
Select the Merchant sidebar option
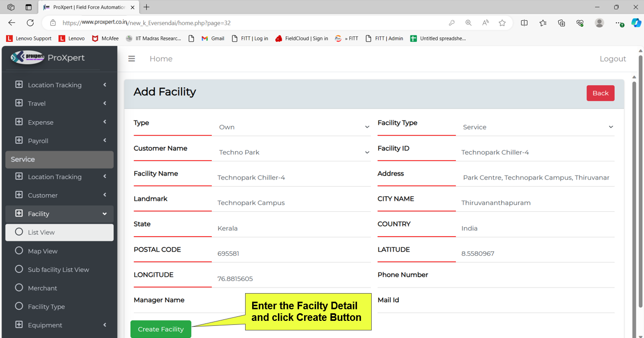pyautogui.click(x=42, y=288)
